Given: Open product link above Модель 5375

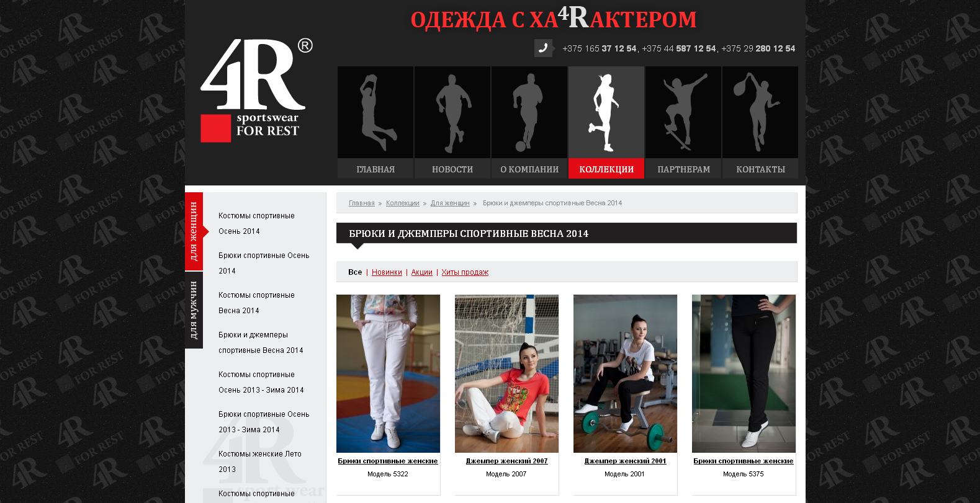Looking at the screenshot, I should 744,461.
